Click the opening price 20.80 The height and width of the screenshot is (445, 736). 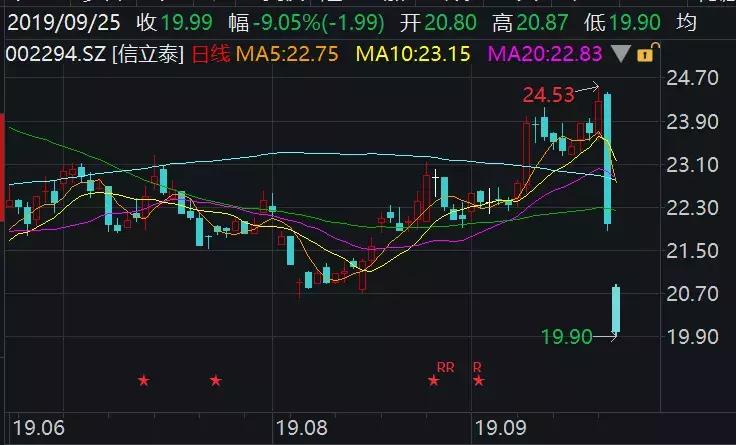[451, 23]
